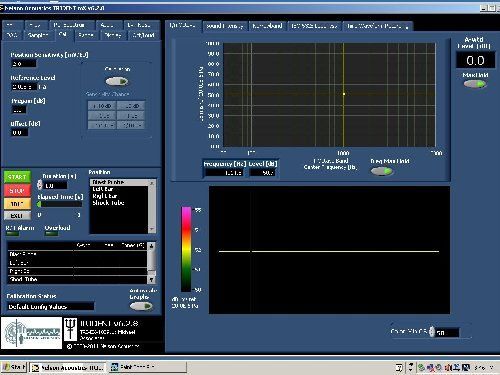Click the A-wtd Level 0.0 display

click(475, 60)
